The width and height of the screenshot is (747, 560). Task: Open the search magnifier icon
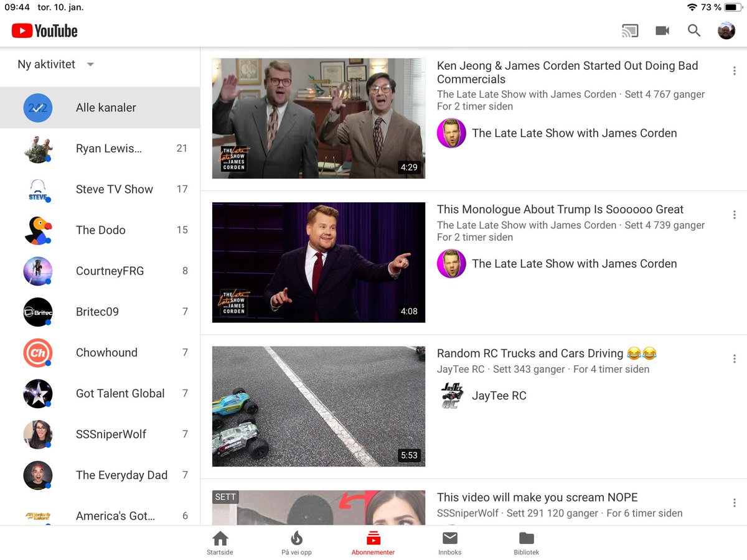[694, 30]
